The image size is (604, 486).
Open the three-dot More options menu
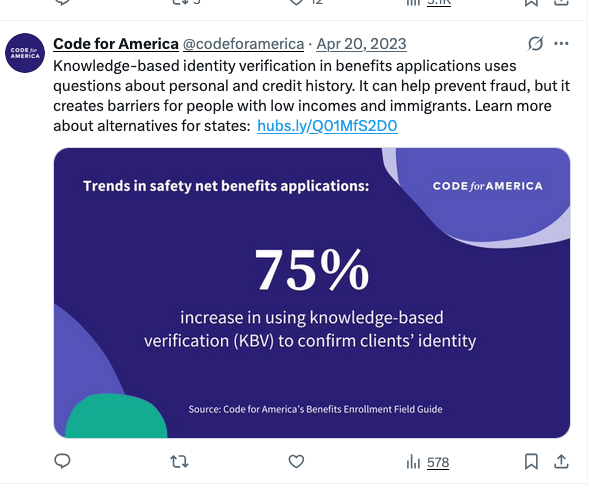(x=562, y=45)
